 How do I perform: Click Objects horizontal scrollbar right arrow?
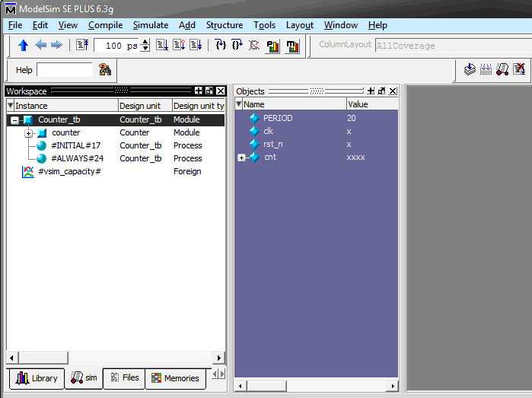click(393, 386)
